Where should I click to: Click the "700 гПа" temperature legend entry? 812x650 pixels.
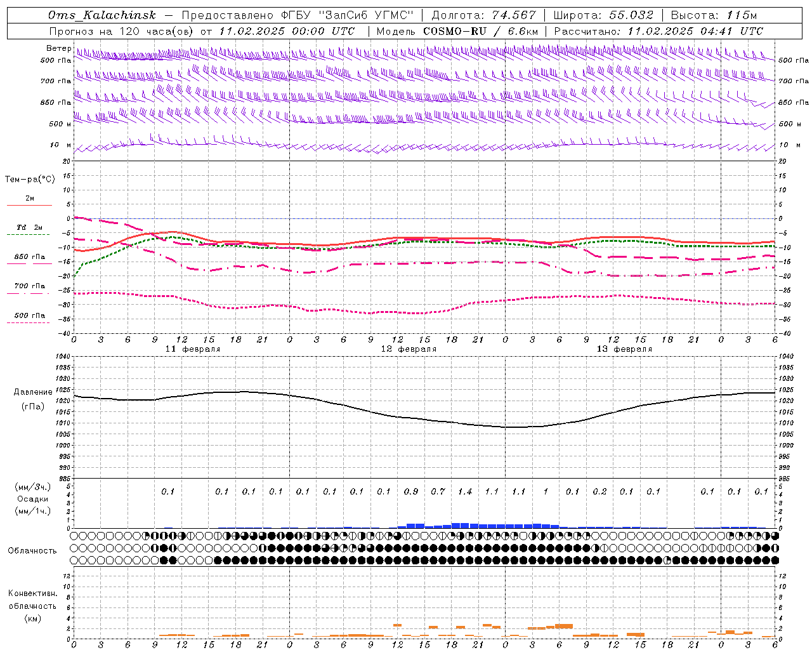[x=29, y=286]
